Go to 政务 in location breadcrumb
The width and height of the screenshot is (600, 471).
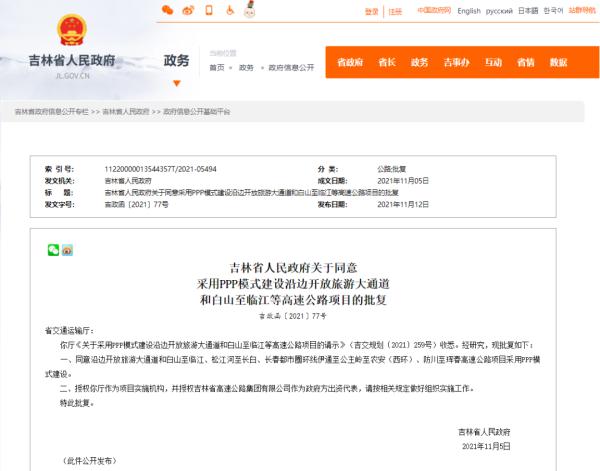(x=246, y=68)
